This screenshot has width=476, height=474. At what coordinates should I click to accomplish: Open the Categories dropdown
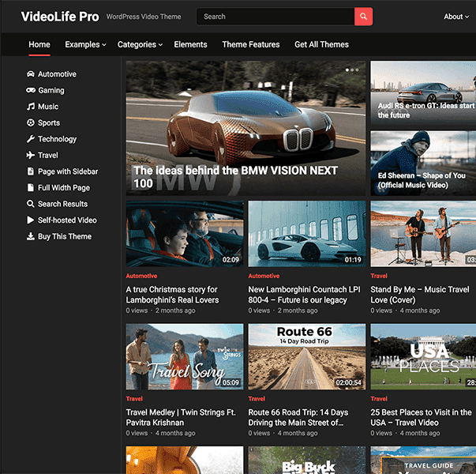tap(140, 45)
